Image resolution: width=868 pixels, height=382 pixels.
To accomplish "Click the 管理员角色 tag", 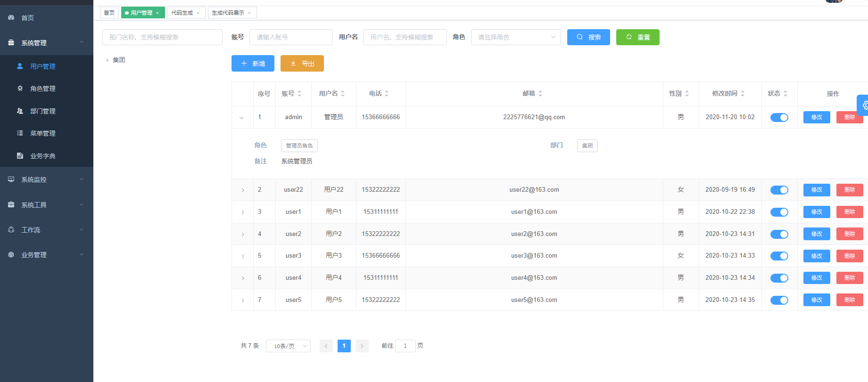I will (x=299, y=146).
